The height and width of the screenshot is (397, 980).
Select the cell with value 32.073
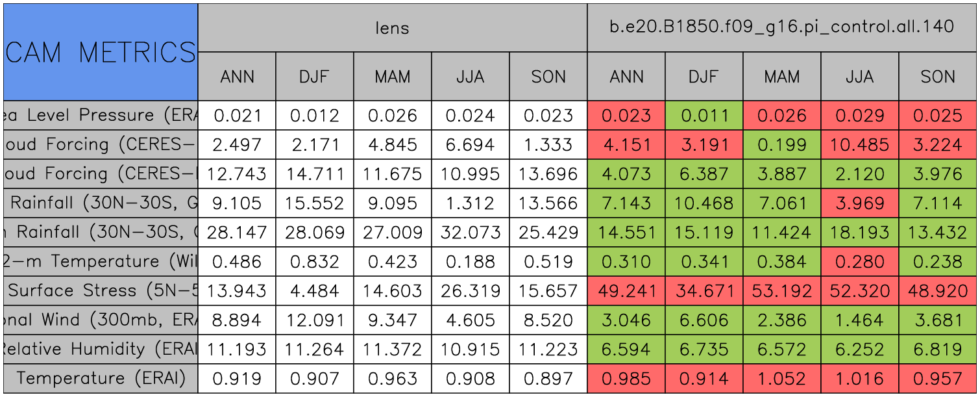(470, 232)
